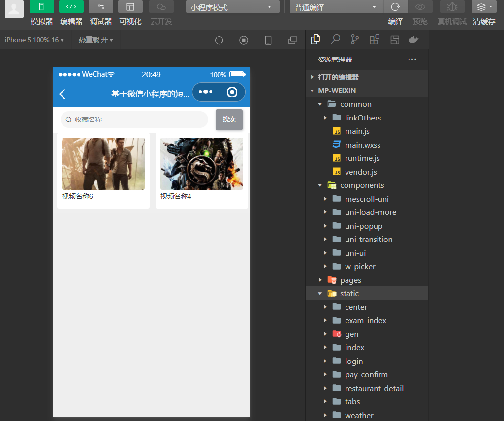The height and width of the screenshot is (421, 504).
Task: Toggle the editor panel button
Action: click(x=71, y=7)
